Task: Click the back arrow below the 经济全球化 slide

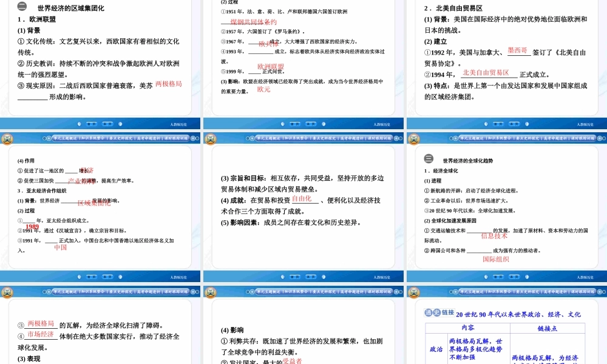Action: [486, 277]
